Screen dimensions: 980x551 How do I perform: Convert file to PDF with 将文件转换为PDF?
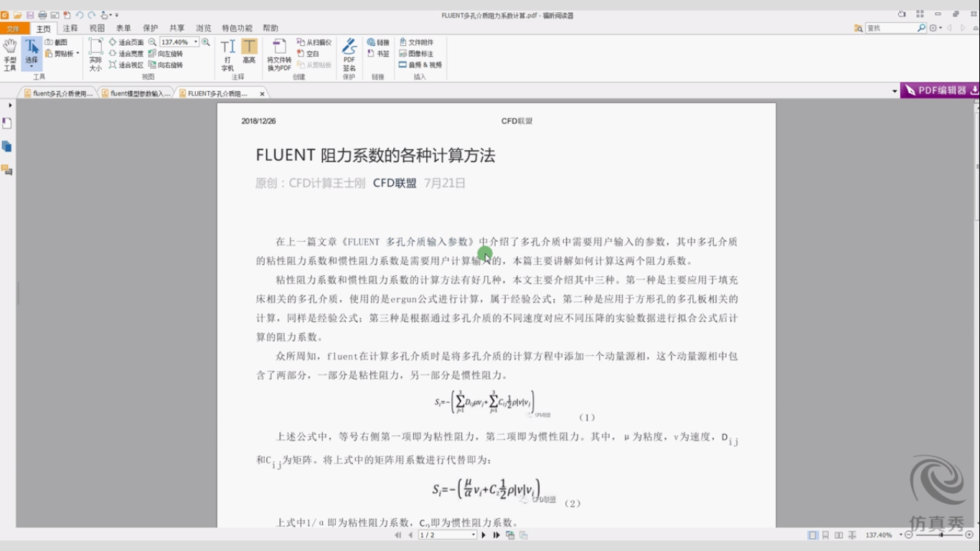pos(279,55)
